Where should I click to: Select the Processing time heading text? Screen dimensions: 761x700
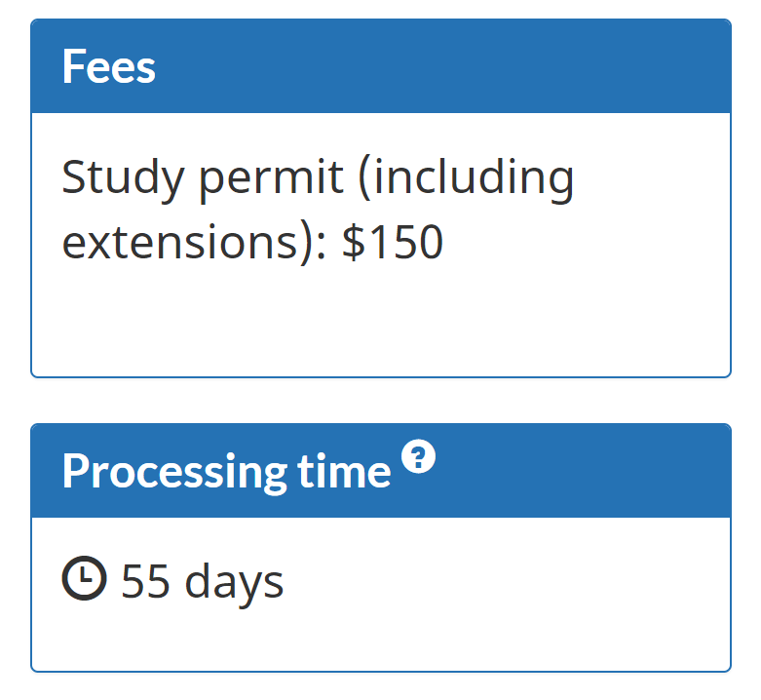(x=226, y=471)
